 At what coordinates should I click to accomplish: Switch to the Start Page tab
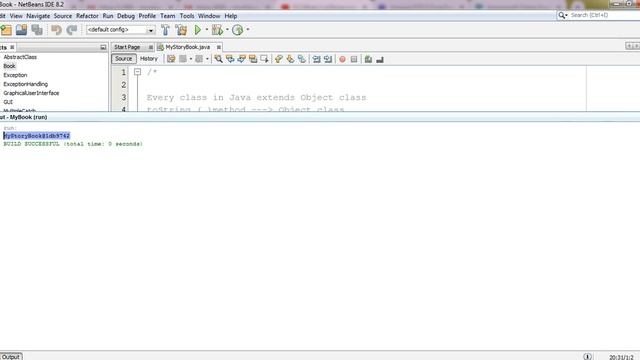pyautogui.click(x=127, y=47)
